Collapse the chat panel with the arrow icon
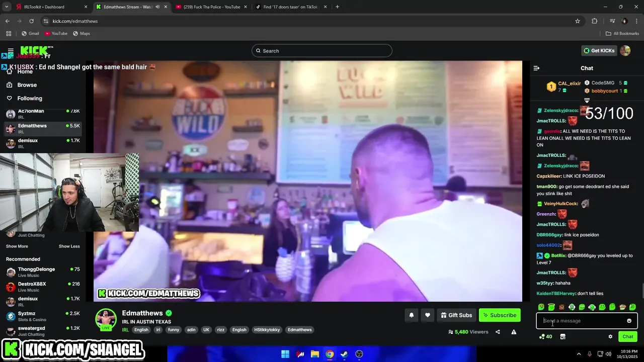Screen dimensions: 644x362 [536, 68]
